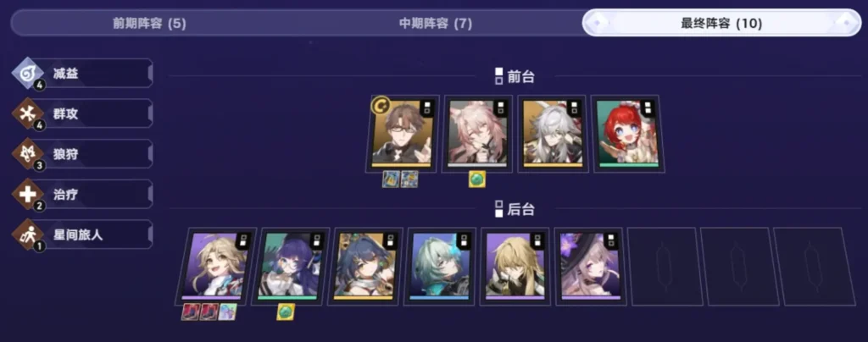
Task: Click the first red equipment icon under blonde character
Action: (190, 312)
